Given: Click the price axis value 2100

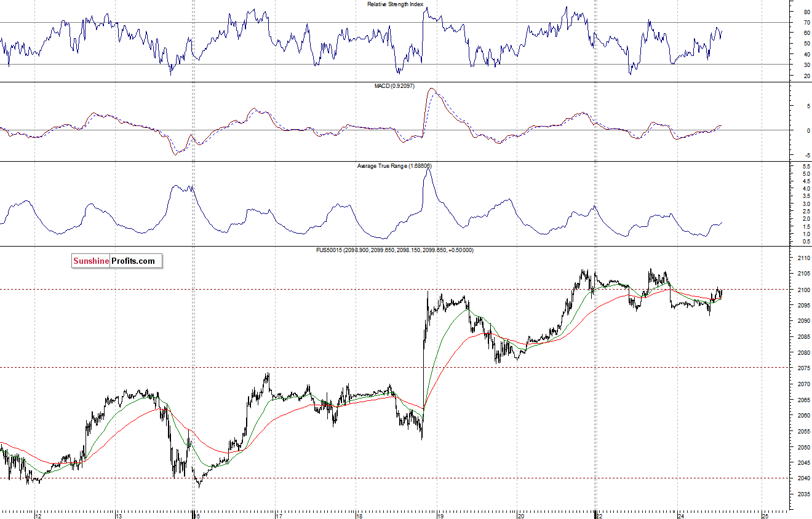Looking at the screenshot, I should tap(804, 290).
